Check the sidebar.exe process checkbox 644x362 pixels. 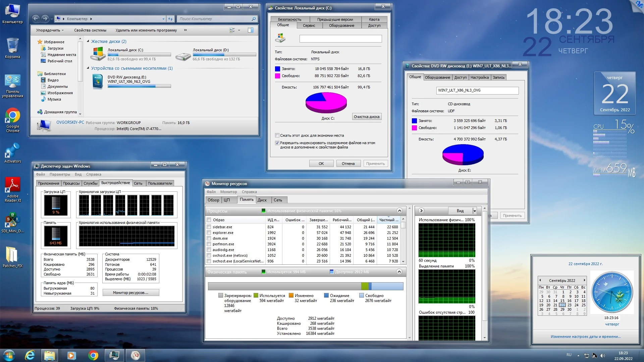[x=209, y=227]
